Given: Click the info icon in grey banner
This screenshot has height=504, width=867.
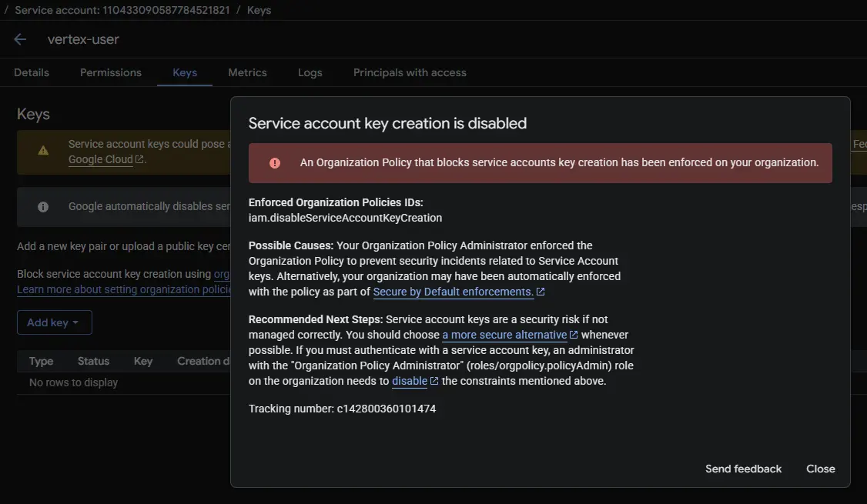Looking at the screenshot, I should (x=43, y=207).
